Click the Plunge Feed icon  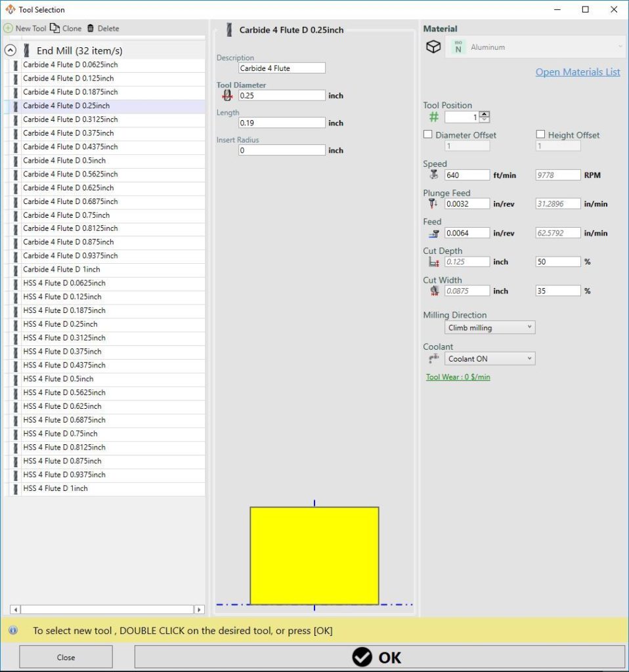click(434, 203)
